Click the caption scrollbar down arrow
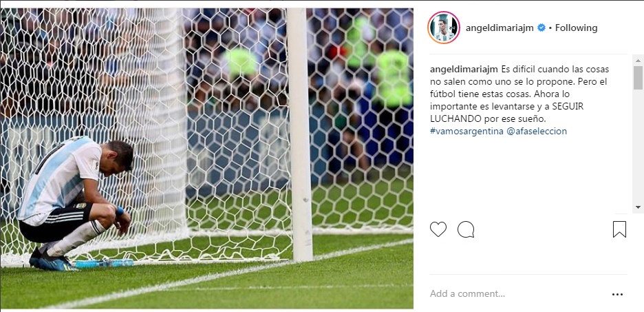The height and width of the screenshot is (312, 644). click(x=638, y=207)
